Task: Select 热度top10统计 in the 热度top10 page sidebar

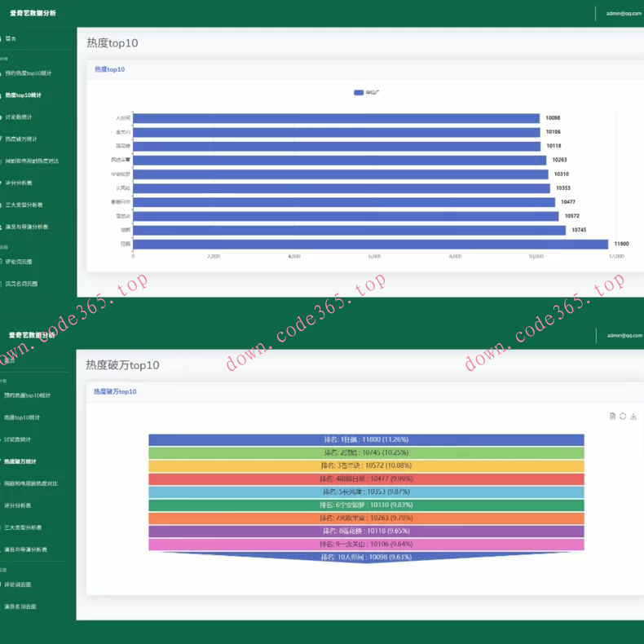Action: tap(24, 95)
